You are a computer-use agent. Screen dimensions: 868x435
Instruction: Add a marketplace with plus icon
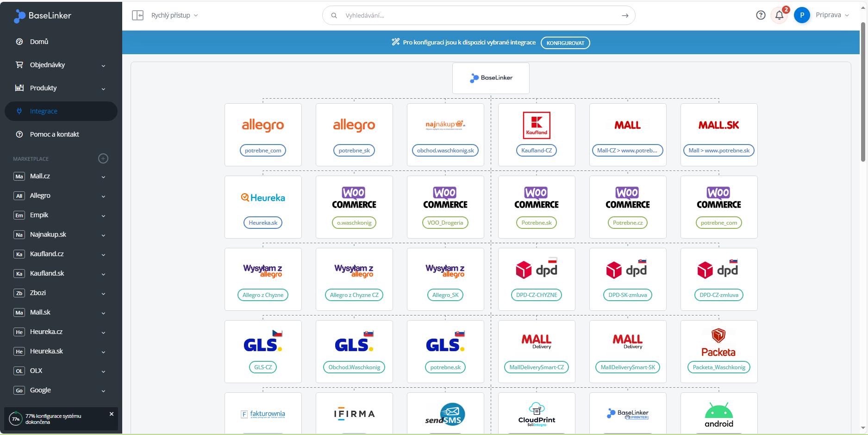pos(103,158)
